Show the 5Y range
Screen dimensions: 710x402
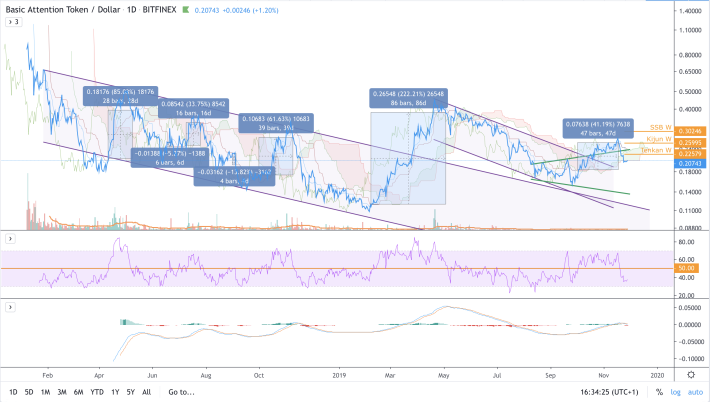(132, 393)
